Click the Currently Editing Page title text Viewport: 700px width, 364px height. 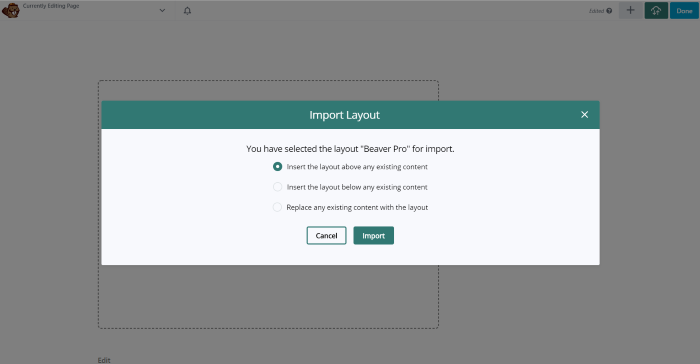click(x=51, y=6)
